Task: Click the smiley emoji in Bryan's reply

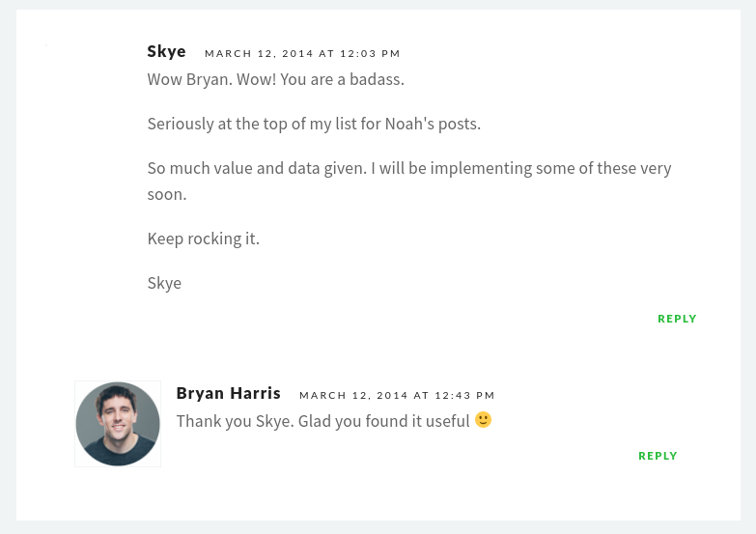Action: point(483,420)
